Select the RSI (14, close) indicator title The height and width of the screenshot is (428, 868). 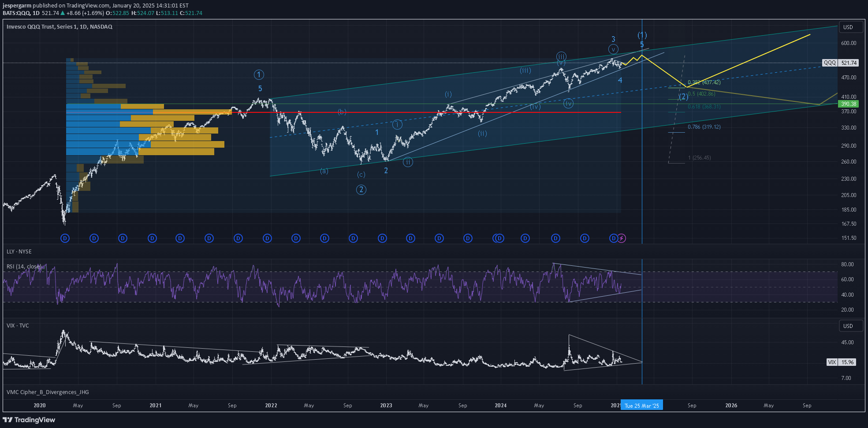point(24,267)
